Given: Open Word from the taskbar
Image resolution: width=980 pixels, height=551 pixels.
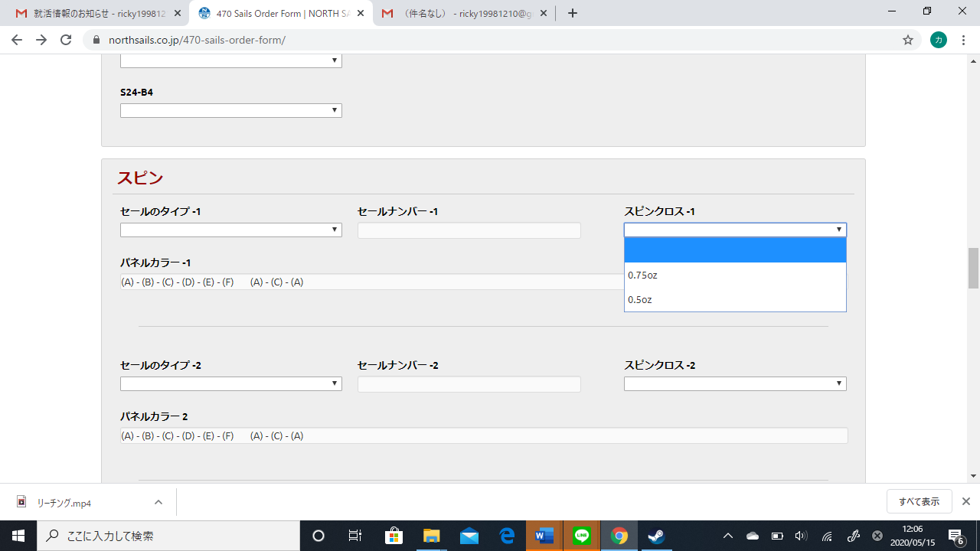Looking at the screenshot, I should point(544,536).
